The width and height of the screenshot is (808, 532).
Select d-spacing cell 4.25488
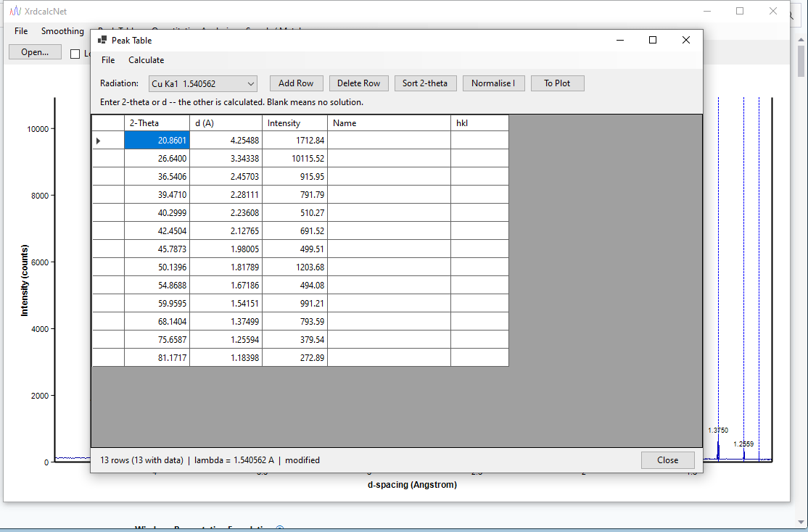point(226,140)
